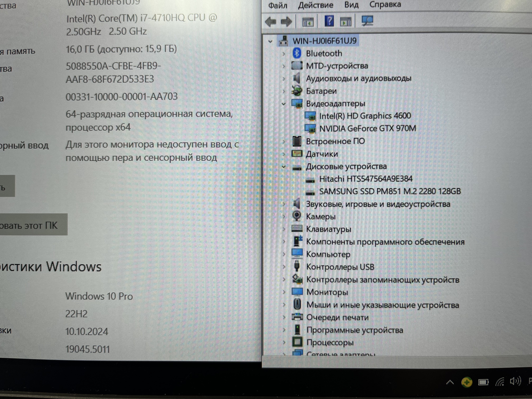Image resolution: width=532 pixels, height=399 pixels.
Task: Click the Forward arrow toolbar icon
Action: click(x=286, y=22)
